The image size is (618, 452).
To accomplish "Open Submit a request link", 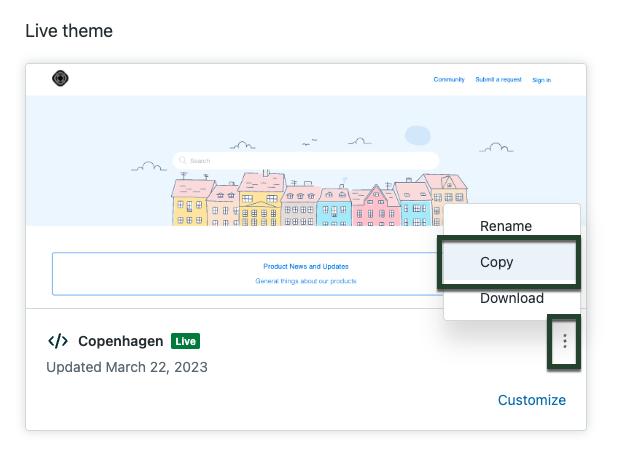I will 499,80.
